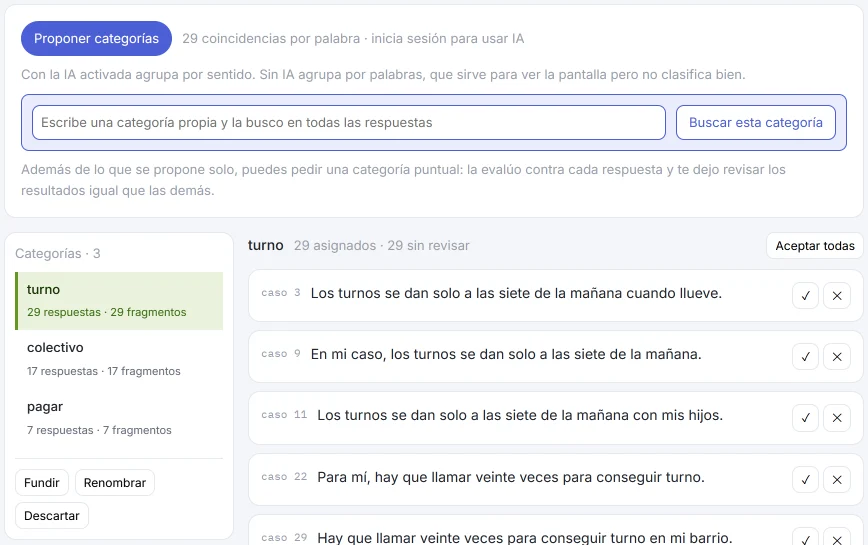Accept case 3 with its checkmark icon
The height and width of the screenshot is (545, 868).
[805, 295]
